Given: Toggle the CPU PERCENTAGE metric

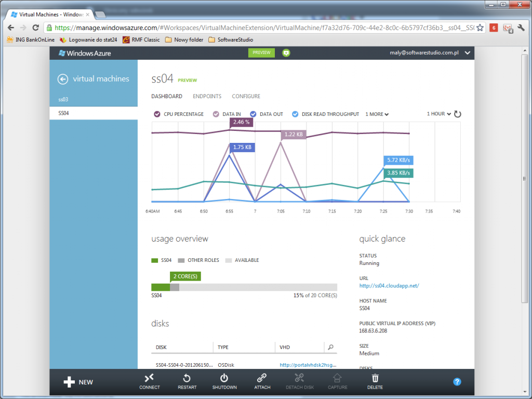Looking at the screenshot, I should (x=156, y=114).
